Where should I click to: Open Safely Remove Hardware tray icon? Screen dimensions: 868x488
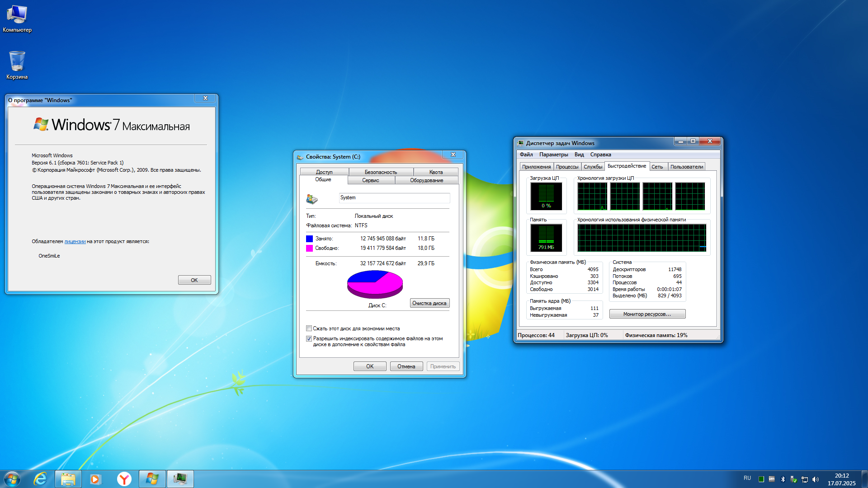[x=793, y=479]
